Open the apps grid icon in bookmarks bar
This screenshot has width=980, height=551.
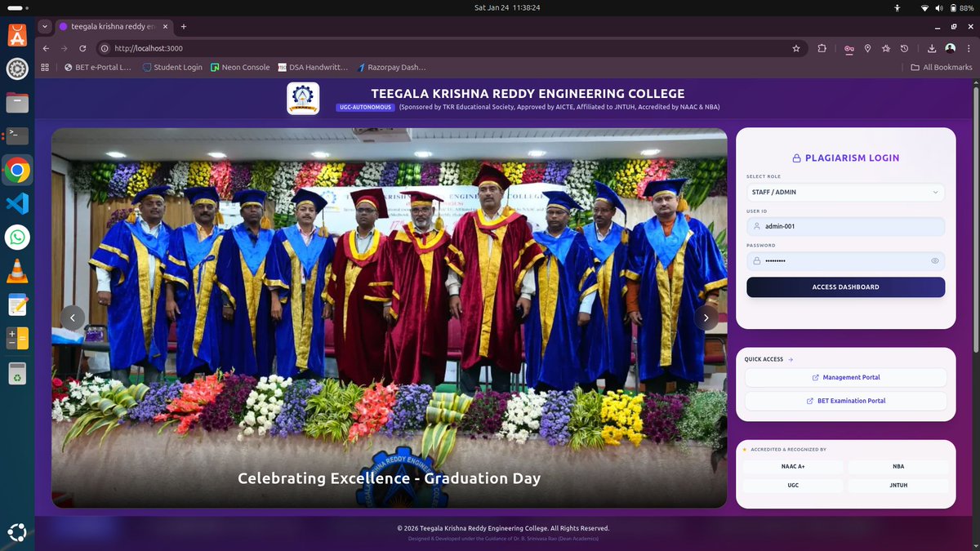(x=45, y=67)
